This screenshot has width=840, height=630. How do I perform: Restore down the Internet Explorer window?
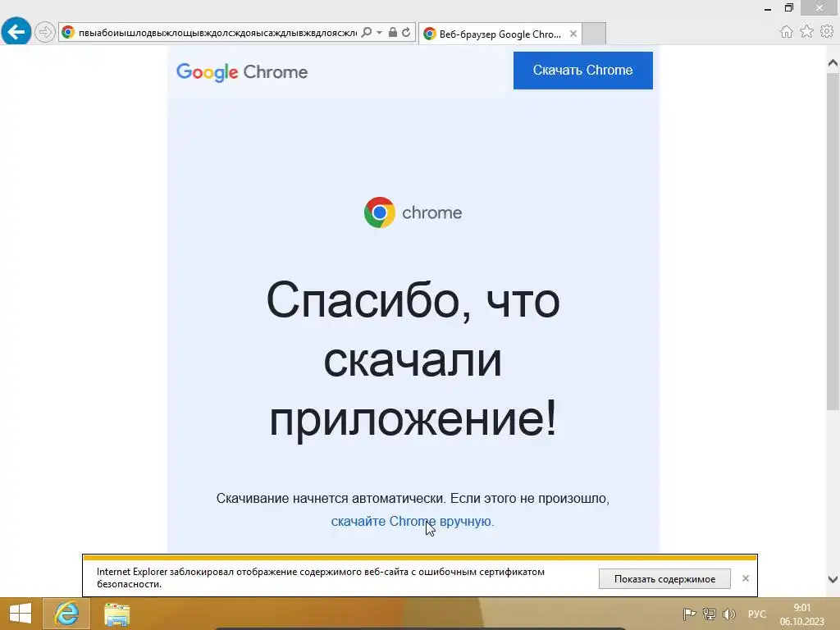click(x=788, y=7)
